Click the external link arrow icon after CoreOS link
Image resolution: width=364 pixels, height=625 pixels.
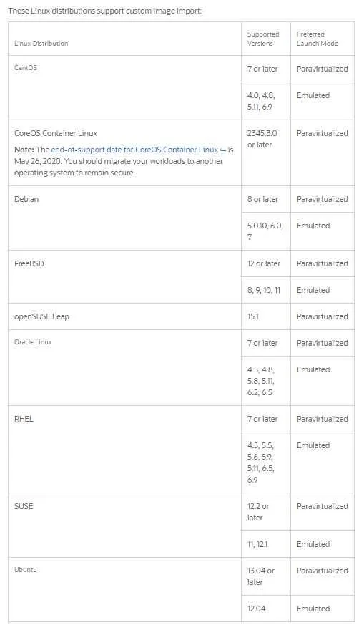click(223, 150)
